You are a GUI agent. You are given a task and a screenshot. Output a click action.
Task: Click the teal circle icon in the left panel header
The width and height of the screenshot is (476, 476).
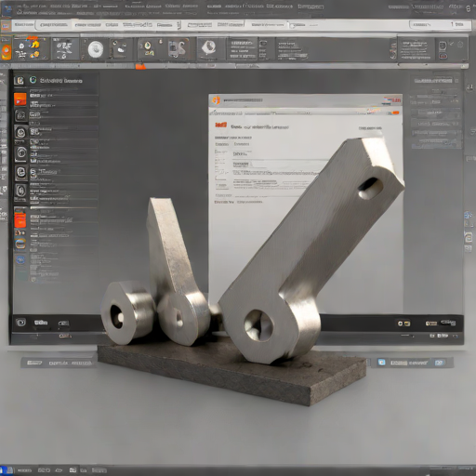pos(33,80)
